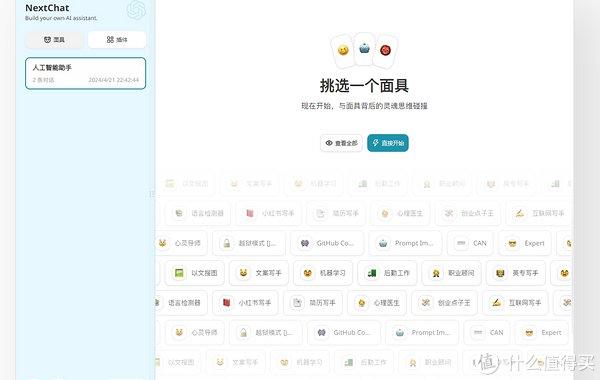Select the upper faded 互联网写手 mask
Viewport: 600px width, 380px height.
pyautogui.click(x=538, y=213)
